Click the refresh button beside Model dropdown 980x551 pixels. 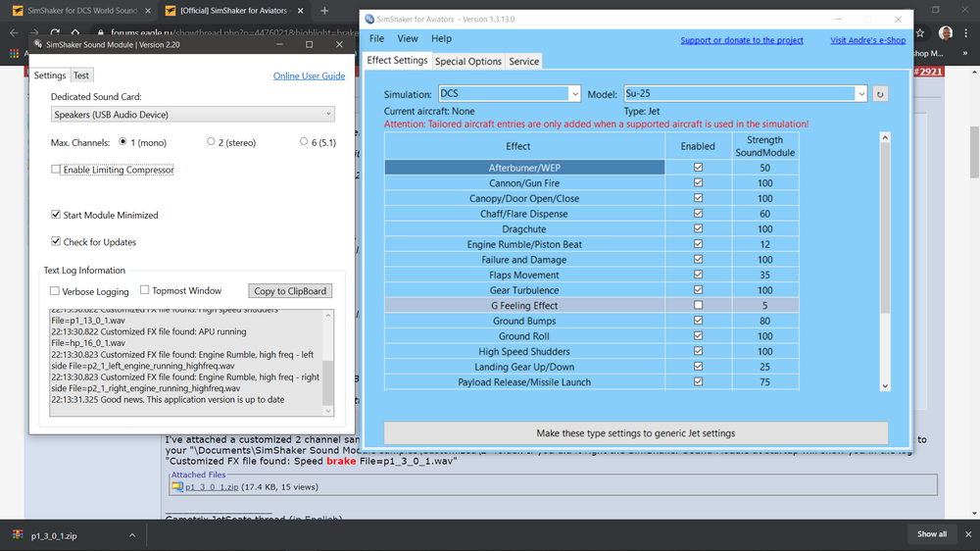tap(880, 94)
